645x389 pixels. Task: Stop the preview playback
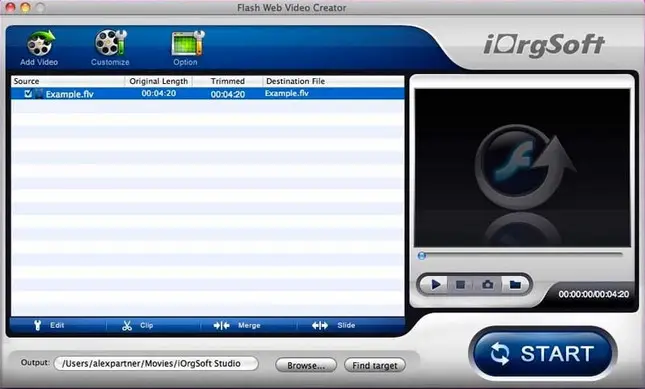(461, 285)
